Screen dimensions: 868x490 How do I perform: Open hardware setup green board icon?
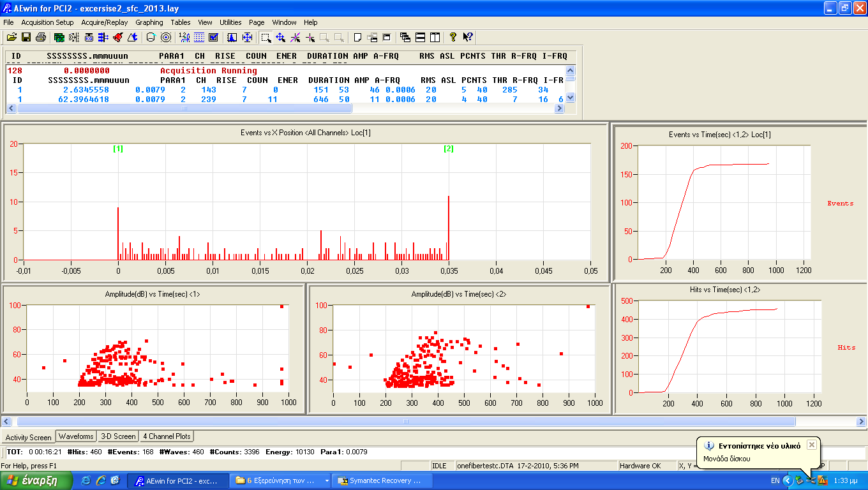(59, 37)
